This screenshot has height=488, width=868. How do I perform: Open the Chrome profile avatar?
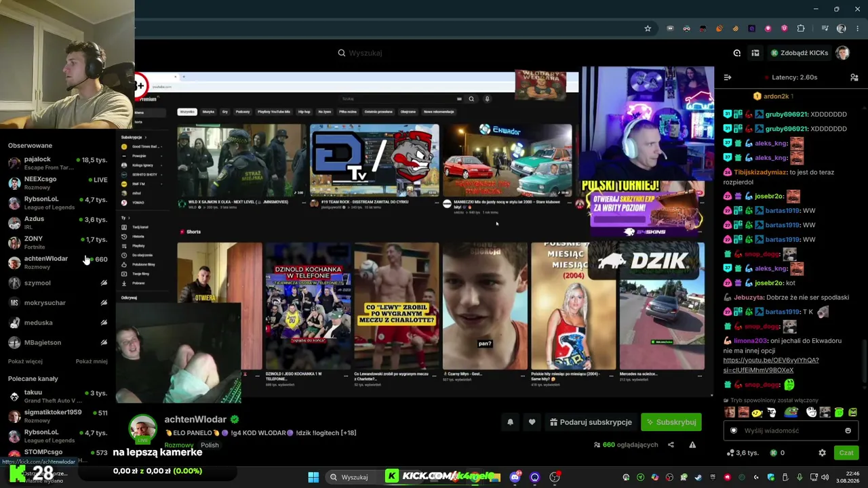842,28
